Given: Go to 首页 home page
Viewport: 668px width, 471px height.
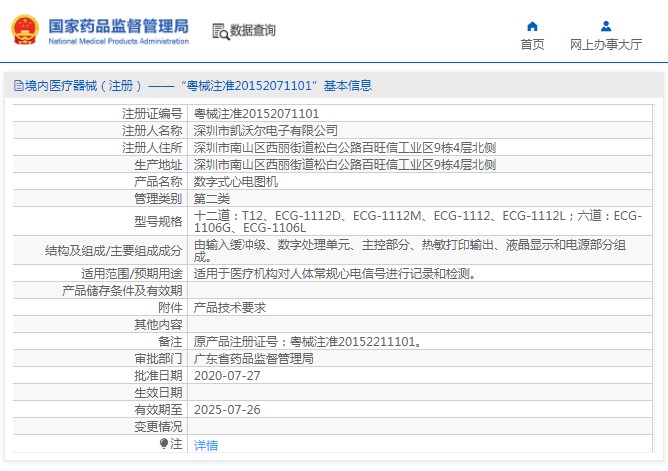Looking at the screenshot, I should click(532, 44).
